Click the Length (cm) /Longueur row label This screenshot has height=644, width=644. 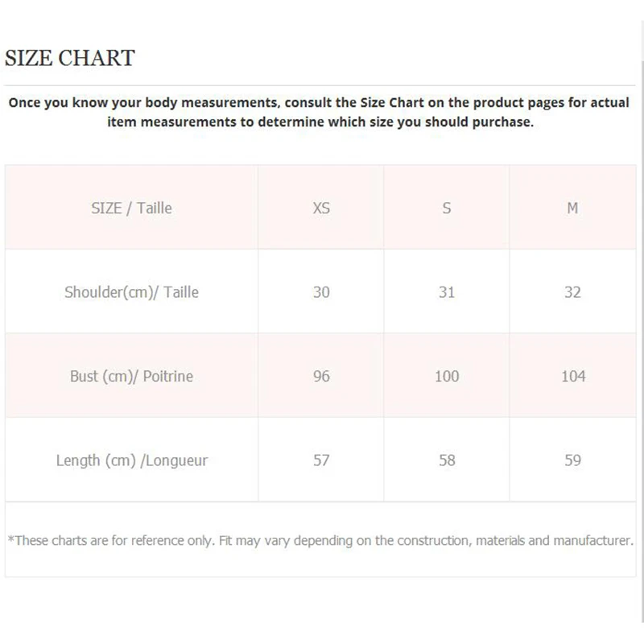pyautogui.click(x=131, y=460)
